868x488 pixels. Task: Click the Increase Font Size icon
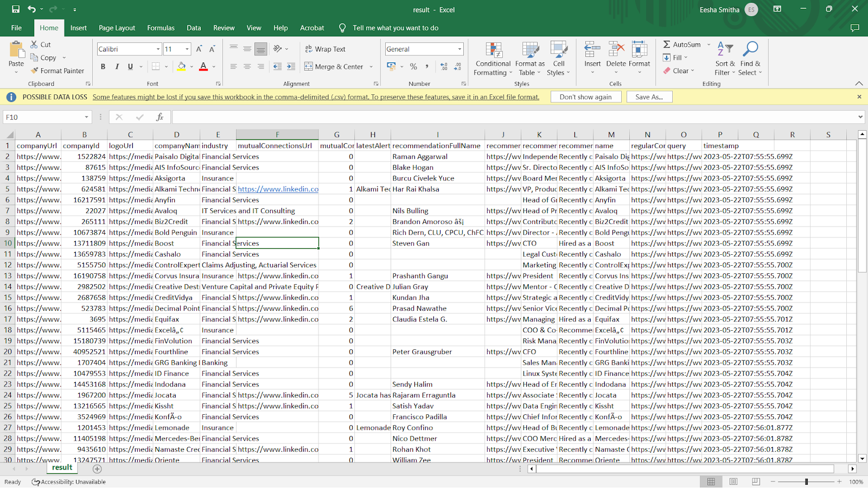199,49
